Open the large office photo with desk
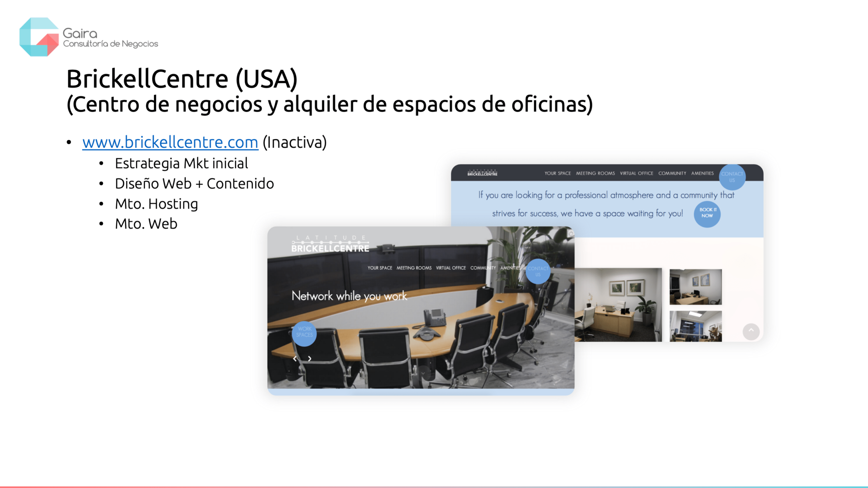This screenshot has height=488, width=868. (618, 305)
